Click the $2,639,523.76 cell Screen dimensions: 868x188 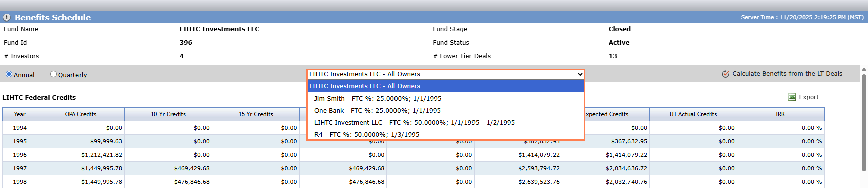[x=518, y=182]
